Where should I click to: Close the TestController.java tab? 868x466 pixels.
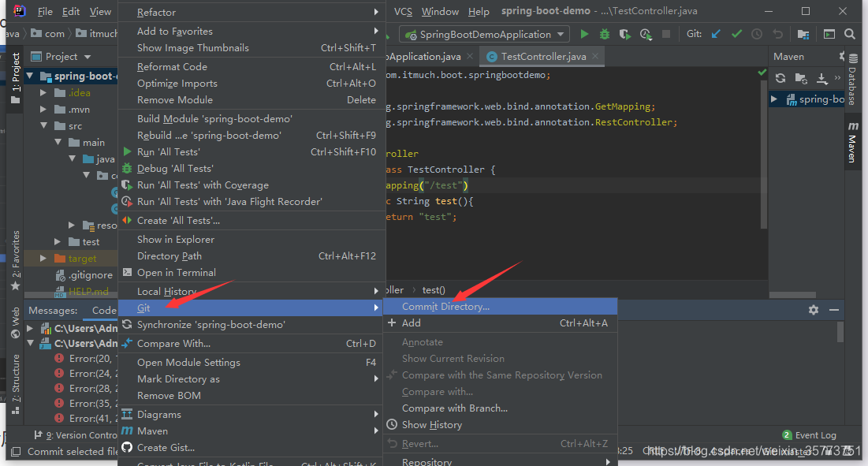click(x=595, y=57)
